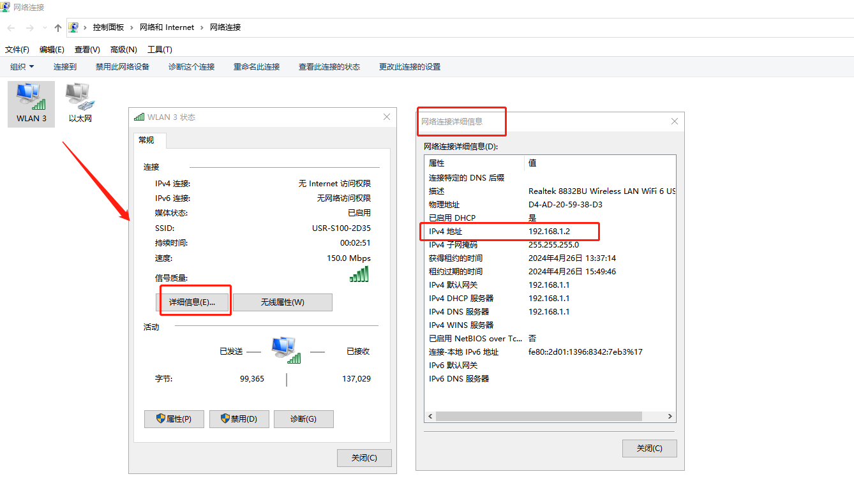This screenshot has width=854, height=504.
Task: Select the 以太网 adapter icon
Action: click(80, 103)
